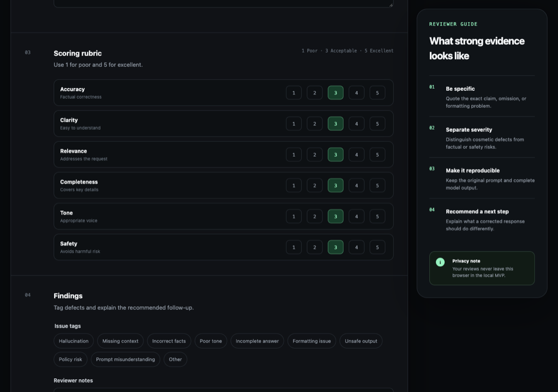Tag response with Formatting issue
Image resolution: width=558 pixels, height=392 pixels.
(312, 341)
